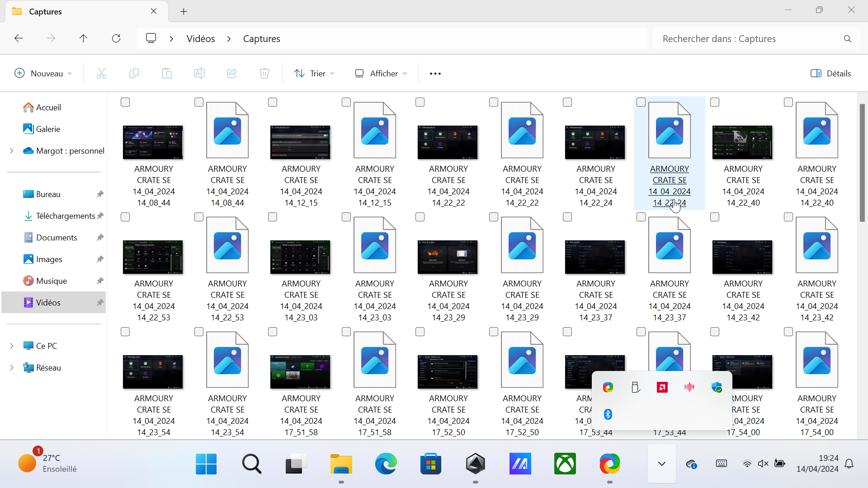868x488 pixels.
Task: Check the box for thumbnail 14_23_29
Action: (x=420, y=217)
